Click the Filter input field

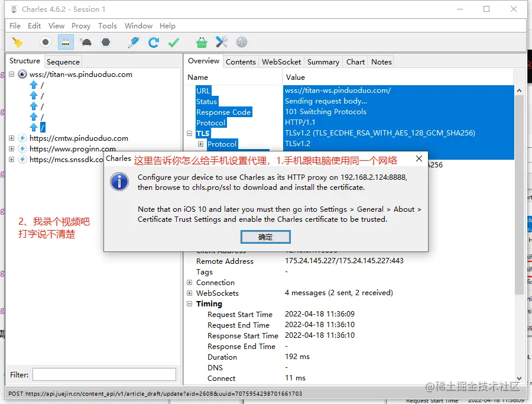[104, 374]
